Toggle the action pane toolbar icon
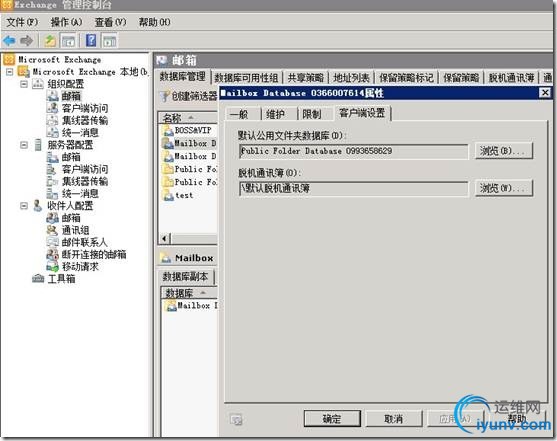This screenshot has height=441, width=557. pyautogui.click(x=109, y=41)
